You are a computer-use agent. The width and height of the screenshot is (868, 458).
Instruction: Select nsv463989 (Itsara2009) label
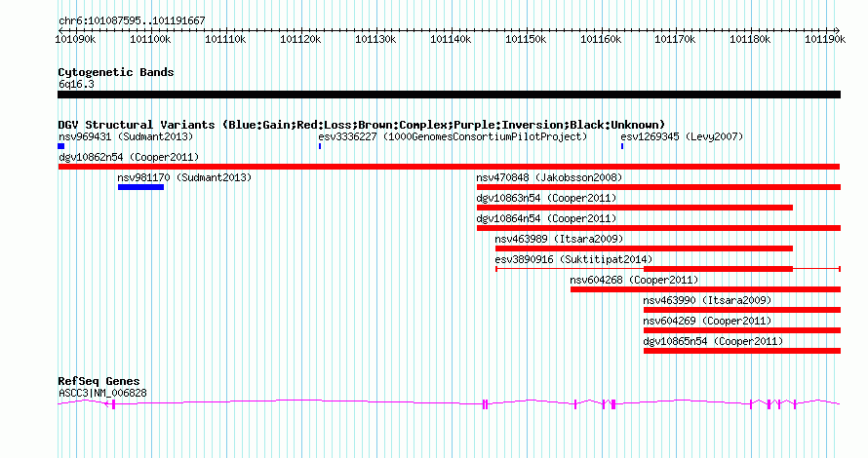pyautogui.click(x=559, y=239)
